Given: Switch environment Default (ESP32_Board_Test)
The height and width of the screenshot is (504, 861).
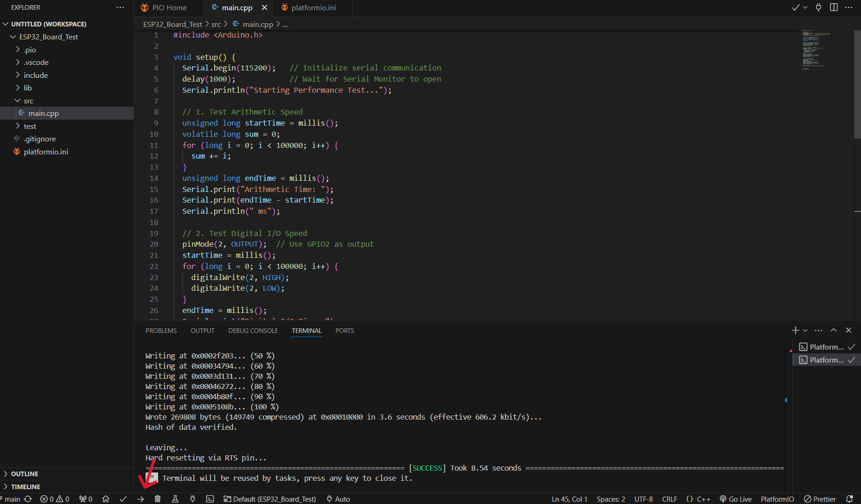Looking at the screenshot, I should 270,499.
